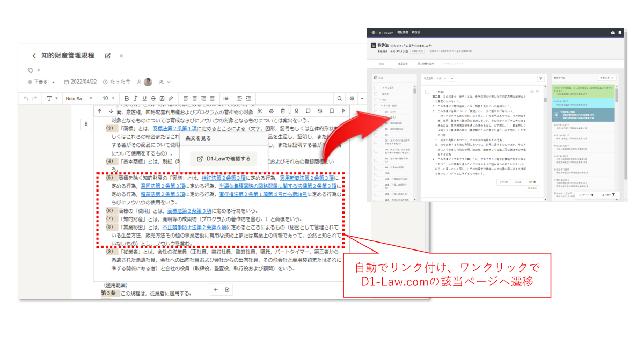
Task: Go to previous amendment with up chevron in D1-Law
Action: coord(444,78)
